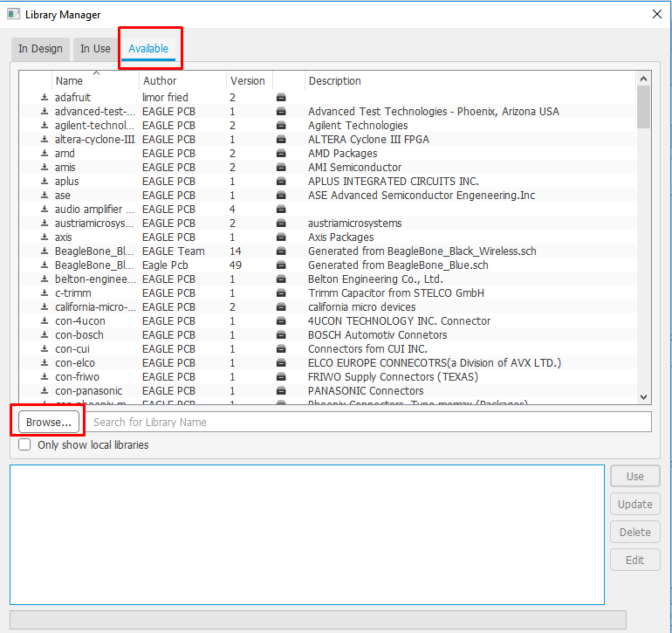
Task: Click the download icon beside ase
Action: 45,195
